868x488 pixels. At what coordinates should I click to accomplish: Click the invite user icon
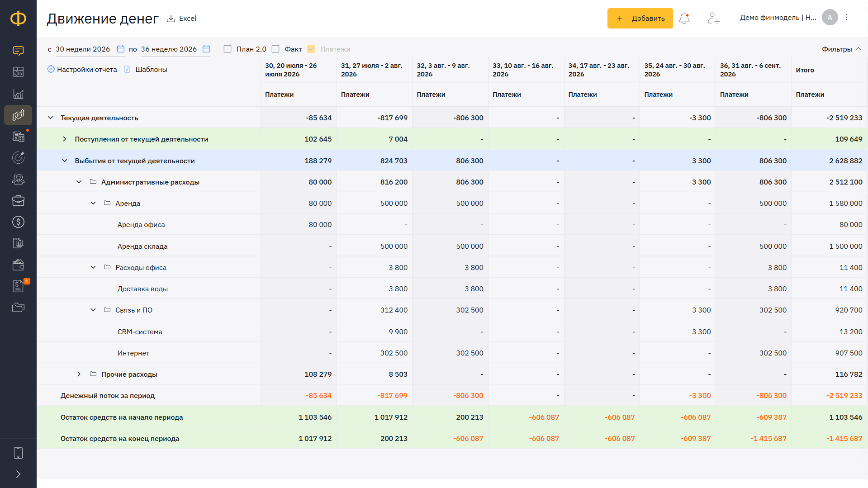tap(713, 19)
